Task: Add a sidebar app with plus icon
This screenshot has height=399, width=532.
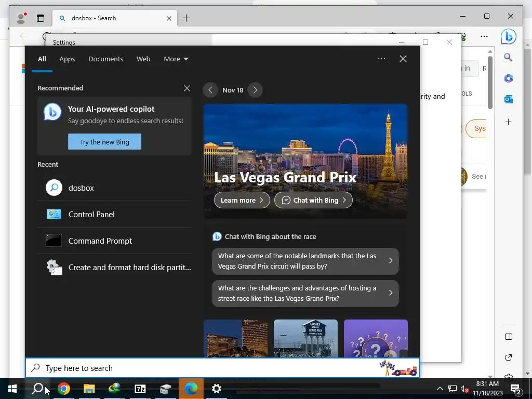Action: [508, 122]
